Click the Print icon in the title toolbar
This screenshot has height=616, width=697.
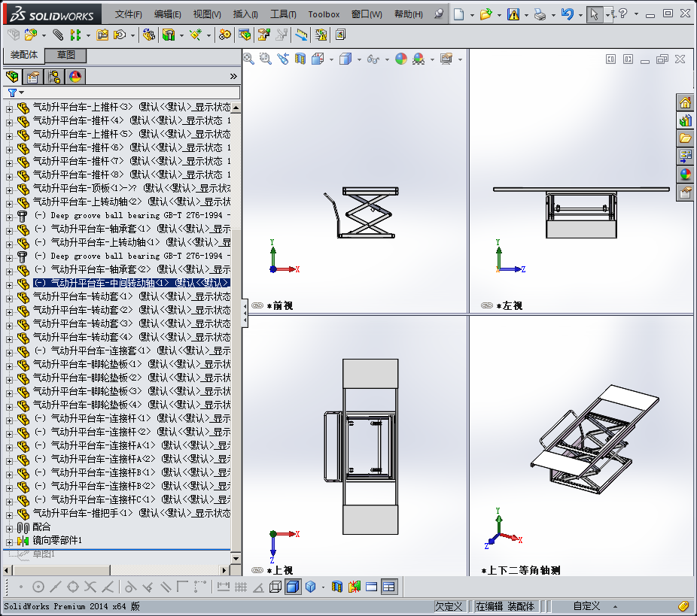[540, 14]
